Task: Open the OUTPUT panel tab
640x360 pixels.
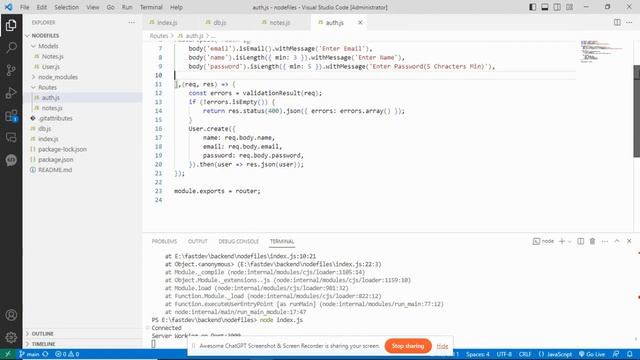Action: pos(198,241)
